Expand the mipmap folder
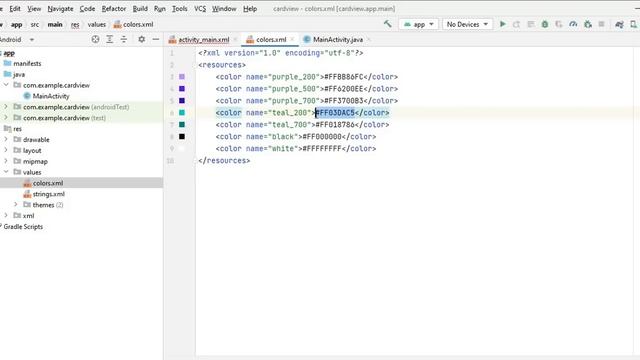This screenshot has width=640, height=360. pyautogui.click(x=6, y=161)
